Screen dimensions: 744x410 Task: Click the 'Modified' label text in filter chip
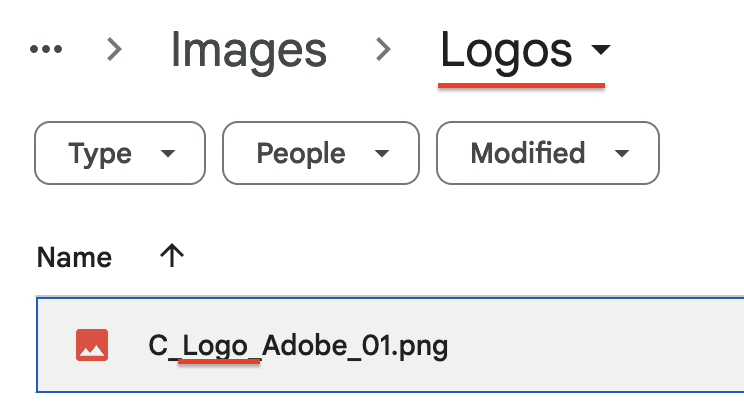(528, 153)
